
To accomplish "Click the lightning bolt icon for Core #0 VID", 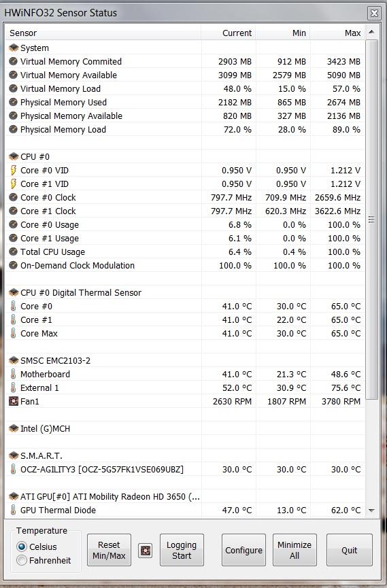I will click(13, 170).
